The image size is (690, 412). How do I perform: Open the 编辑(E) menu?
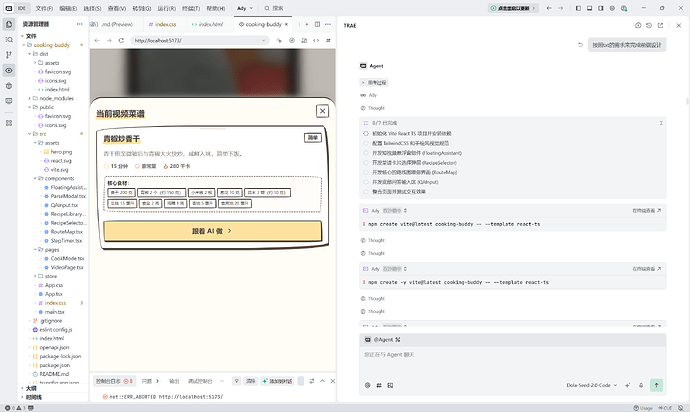[x=68, y=8]
